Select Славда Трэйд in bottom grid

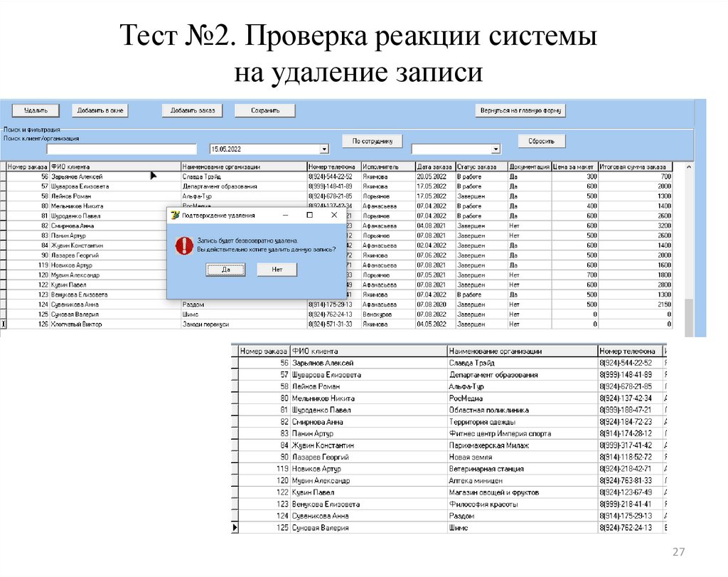(523, 363)
